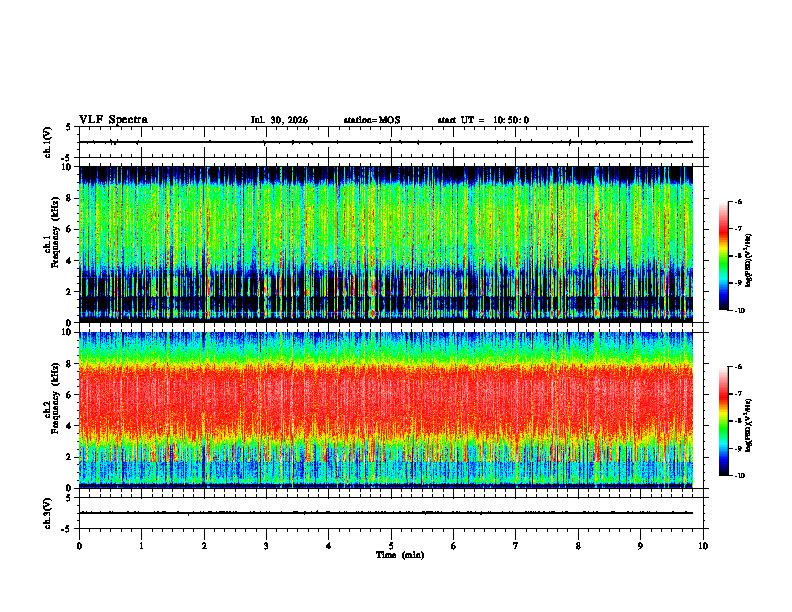Click the station=MOS label

point(372,120)
